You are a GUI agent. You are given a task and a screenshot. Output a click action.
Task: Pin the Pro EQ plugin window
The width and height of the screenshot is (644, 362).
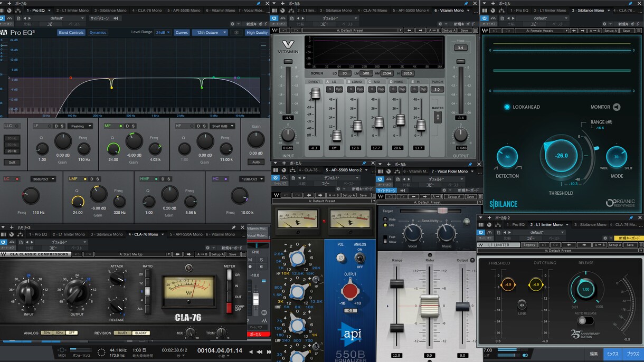(259, 3)
